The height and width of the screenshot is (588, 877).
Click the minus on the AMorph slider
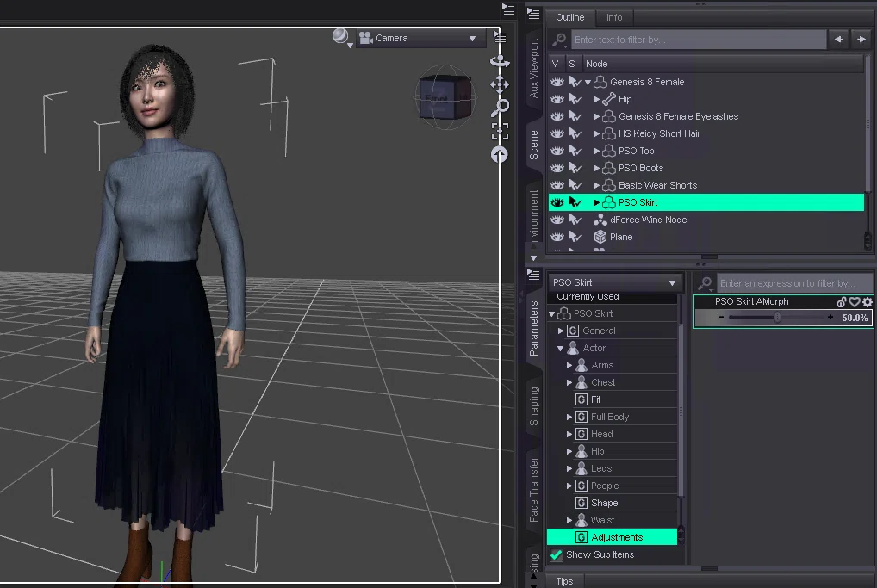(722, 317)
